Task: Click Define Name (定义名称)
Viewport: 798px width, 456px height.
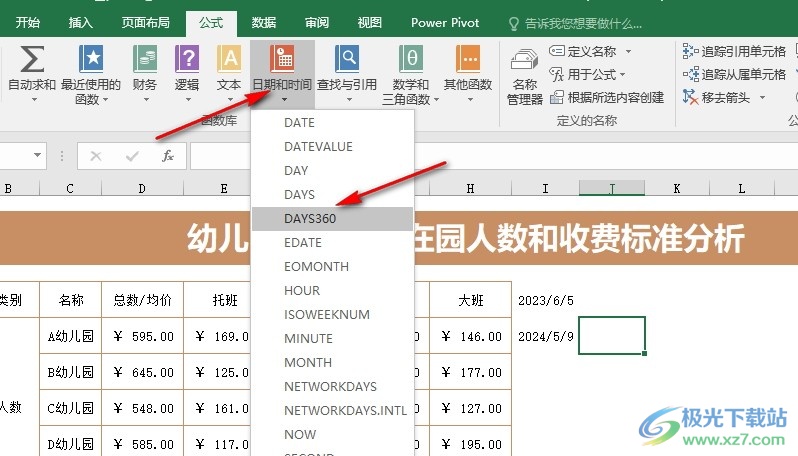Action: point(583,51)
